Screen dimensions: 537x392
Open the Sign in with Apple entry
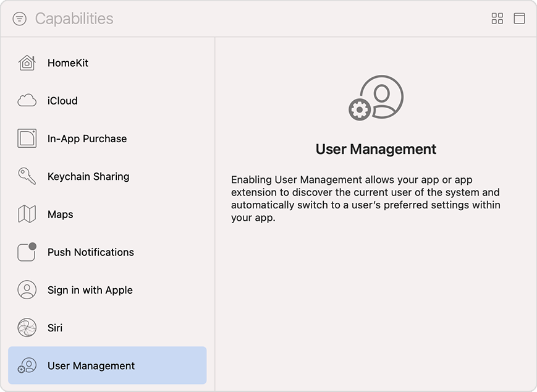[90, 290]
